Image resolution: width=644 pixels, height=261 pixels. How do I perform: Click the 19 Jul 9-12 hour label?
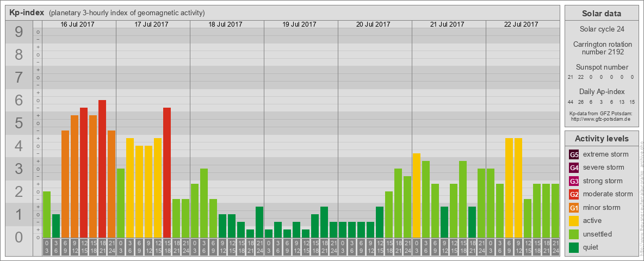pyautogui.click(x=296, y=247)
